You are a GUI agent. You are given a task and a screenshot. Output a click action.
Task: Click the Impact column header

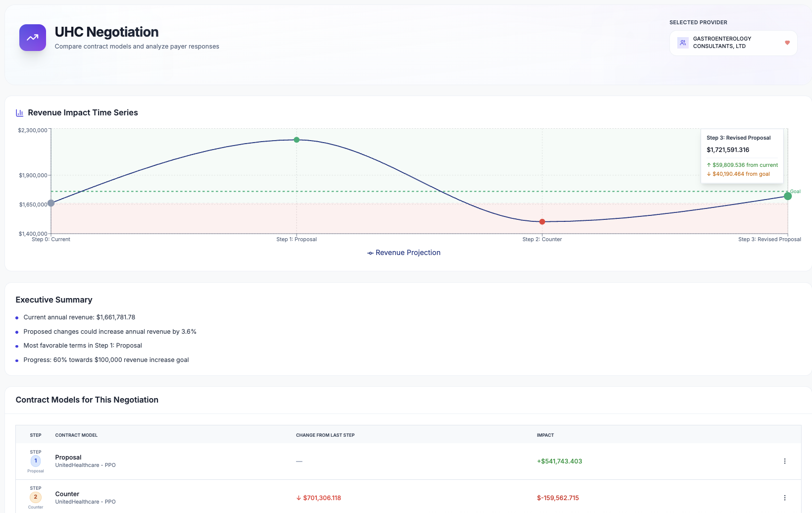pyautogui.click(x=545, y=435)
